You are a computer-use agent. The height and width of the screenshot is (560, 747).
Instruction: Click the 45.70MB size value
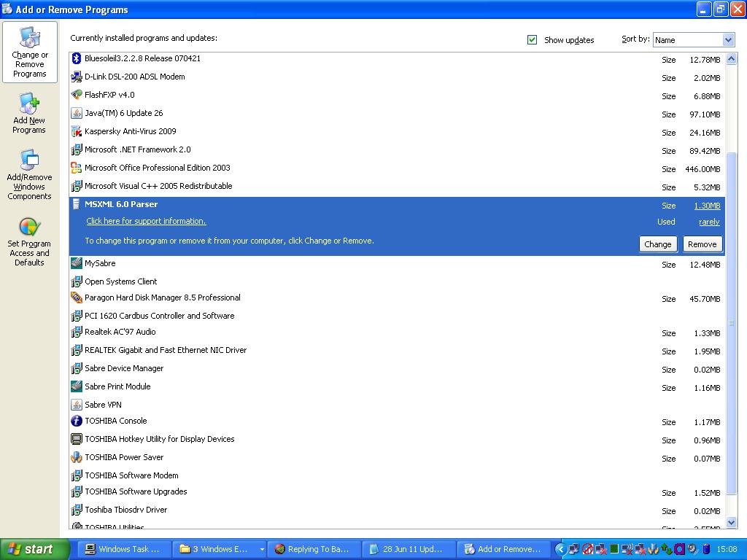pos(705,299)
